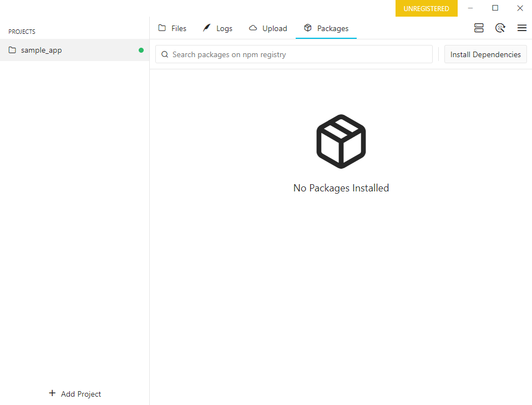Click the debug bug icon in toolbar
The image size is (532, 405).
(500, 28)
